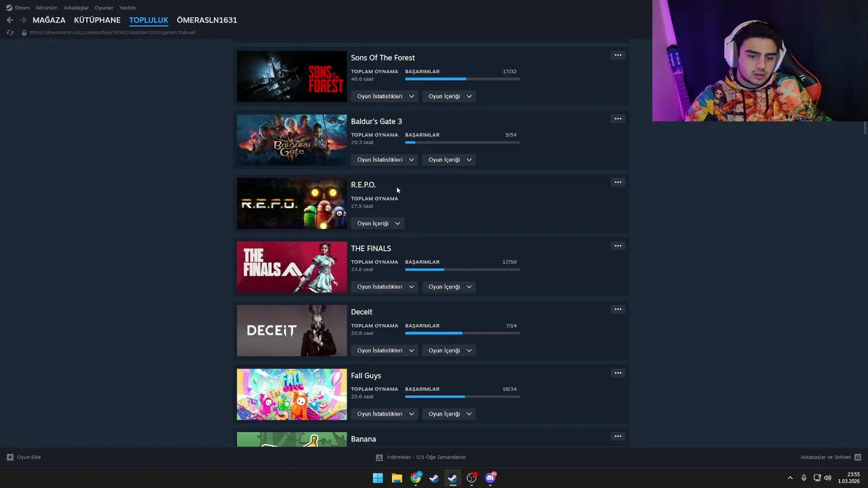Click the volume icon in the system tray
This screenshot has height=488, width=868.
(x=827, y=478)
